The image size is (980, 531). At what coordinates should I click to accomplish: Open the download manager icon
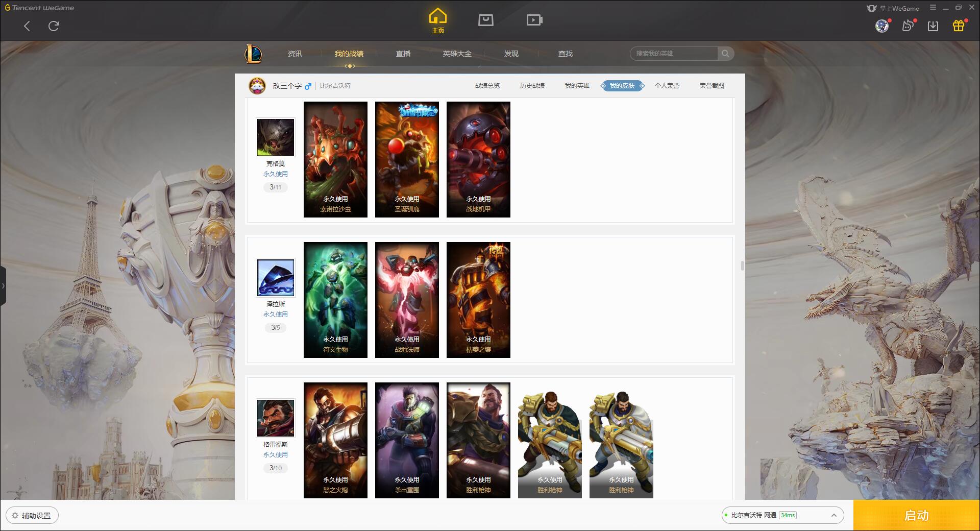click(933, 26)
